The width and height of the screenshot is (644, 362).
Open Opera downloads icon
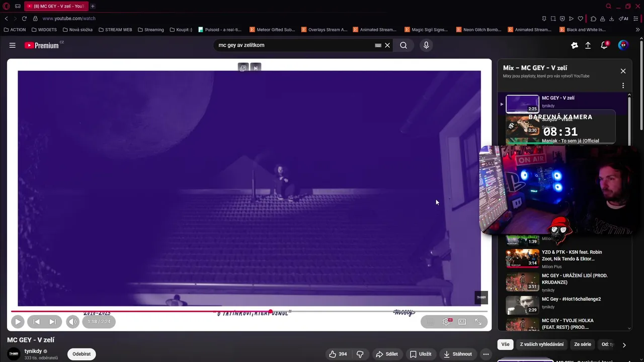(x=611, y=19)
